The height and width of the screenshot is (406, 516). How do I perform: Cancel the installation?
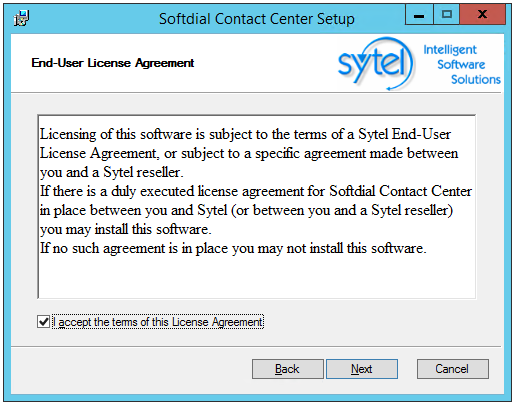tap(453, 369)
